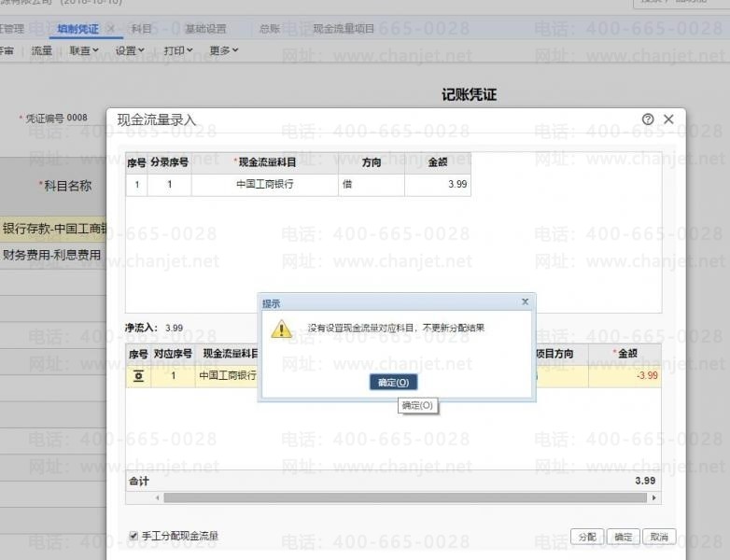This screenshot has width=730, height=560.
Task: Click the 借 direction cell
Action: pos(372,185)
